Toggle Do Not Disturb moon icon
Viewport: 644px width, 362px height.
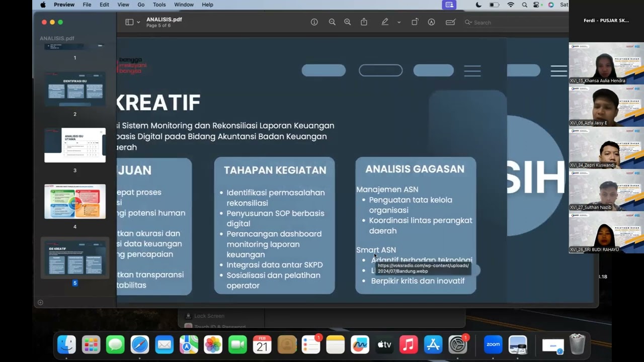(478, 5)
